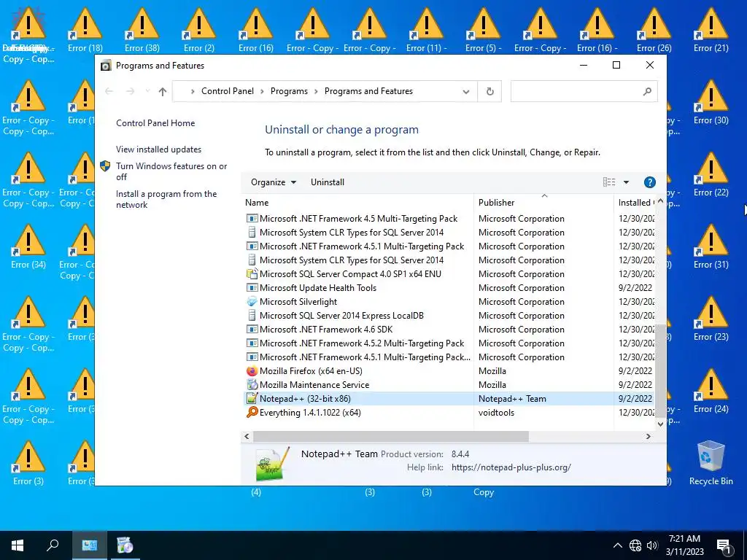Open Turn Windows features on or off
Screen dimensions: 747x560
[171, 171]
